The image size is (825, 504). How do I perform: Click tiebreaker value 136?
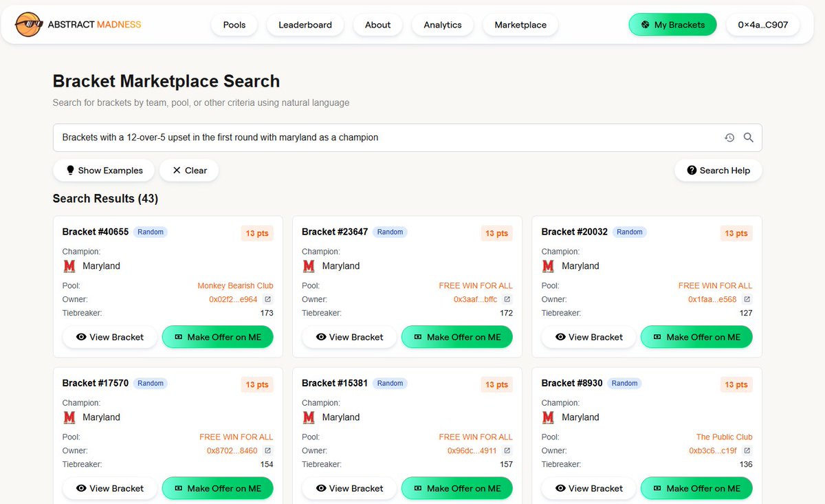(x=746, y=464)
